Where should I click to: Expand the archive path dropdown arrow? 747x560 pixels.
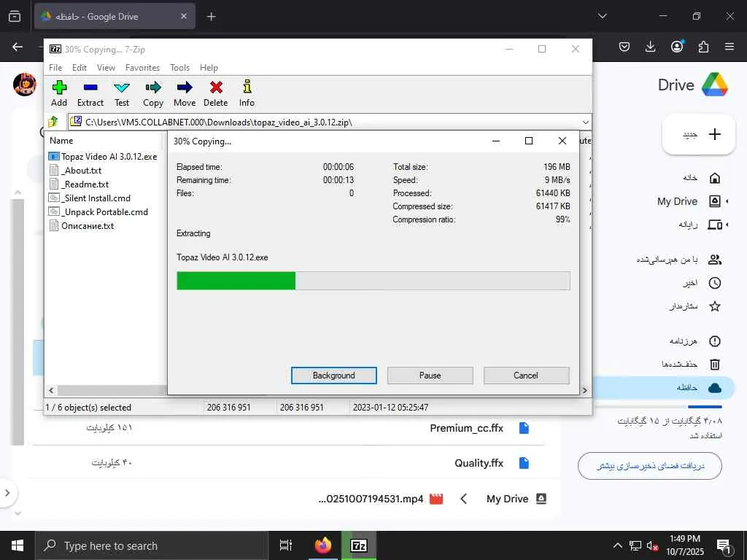586,122
